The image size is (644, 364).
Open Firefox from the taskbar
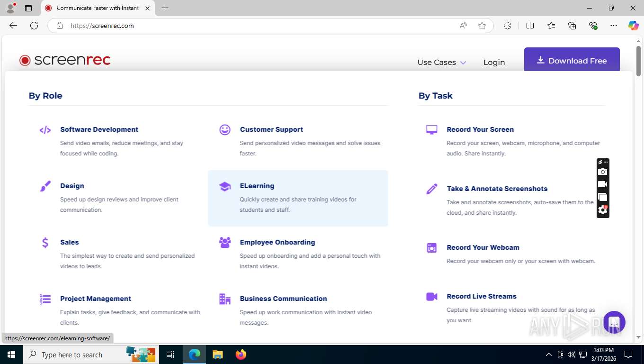[x=241, y=355]
